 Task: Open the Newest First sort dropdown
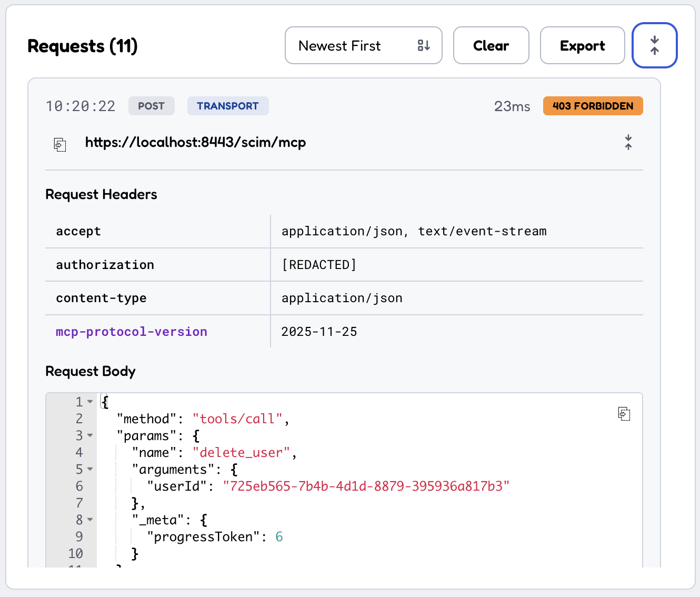click(364, 45)
